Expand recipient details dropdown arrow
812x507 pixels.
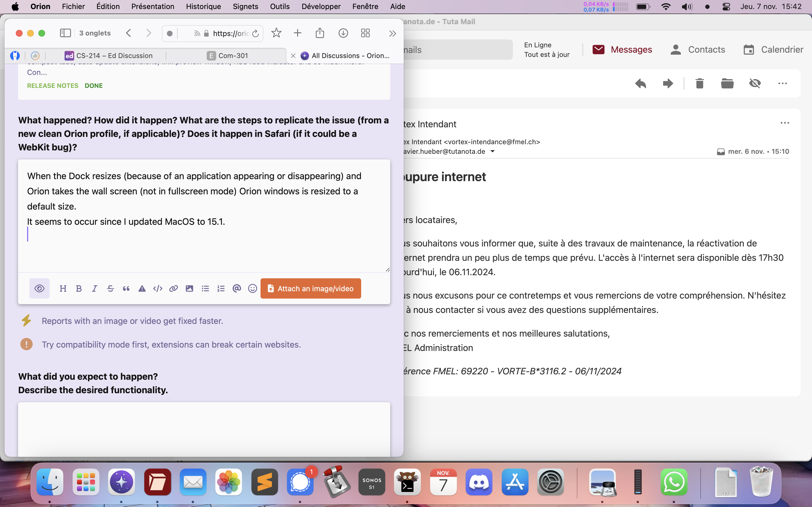click(493, 151)
